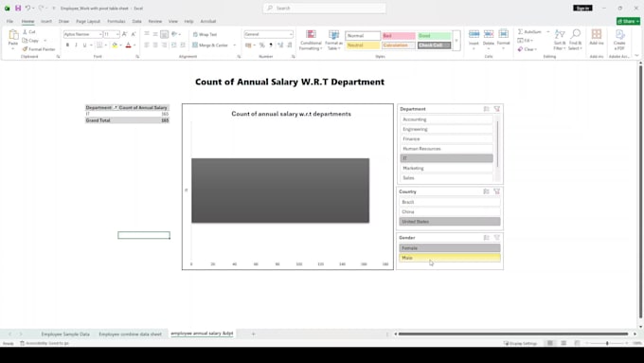Switch to the Formulas tab
Screen dimensions: 644x363
(x=116, y=22)
